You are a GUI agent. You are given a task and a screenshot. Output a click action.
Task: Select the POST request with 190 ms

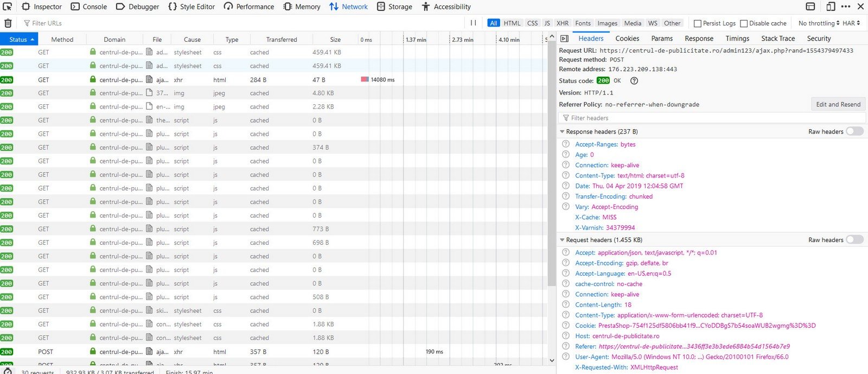click(x=274, y=352)
